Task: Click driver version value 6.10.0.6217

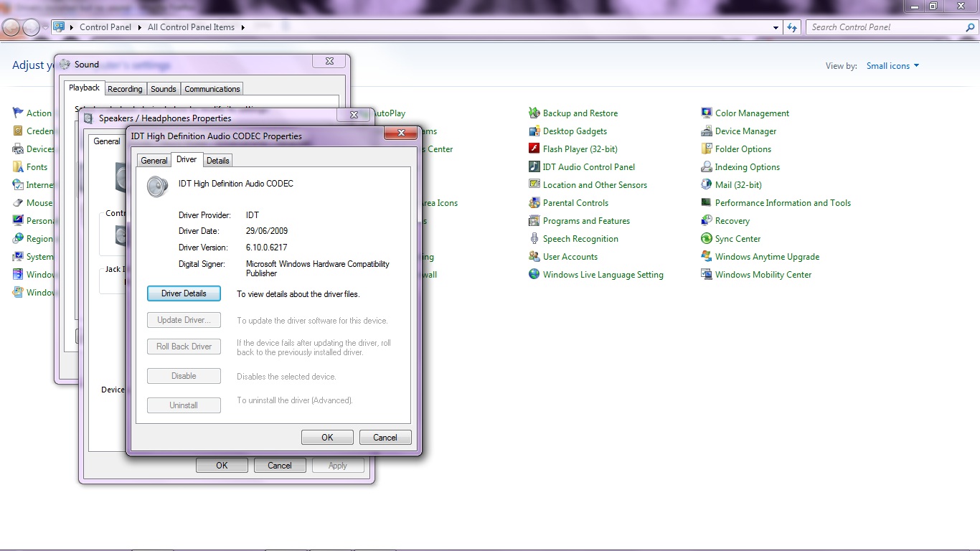Action: [x=267, y=248]
